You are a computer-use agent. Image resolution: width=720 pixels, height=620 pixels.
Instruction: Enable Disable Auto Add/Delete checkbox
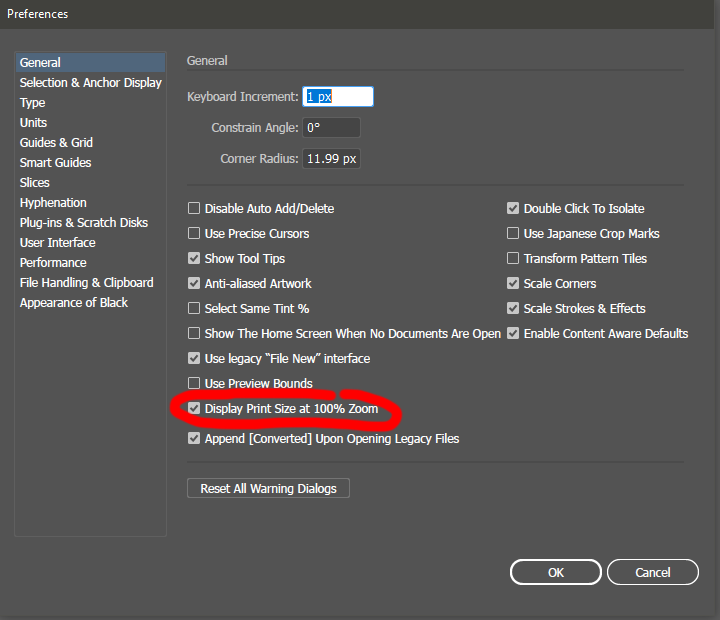tap(194, 209)
